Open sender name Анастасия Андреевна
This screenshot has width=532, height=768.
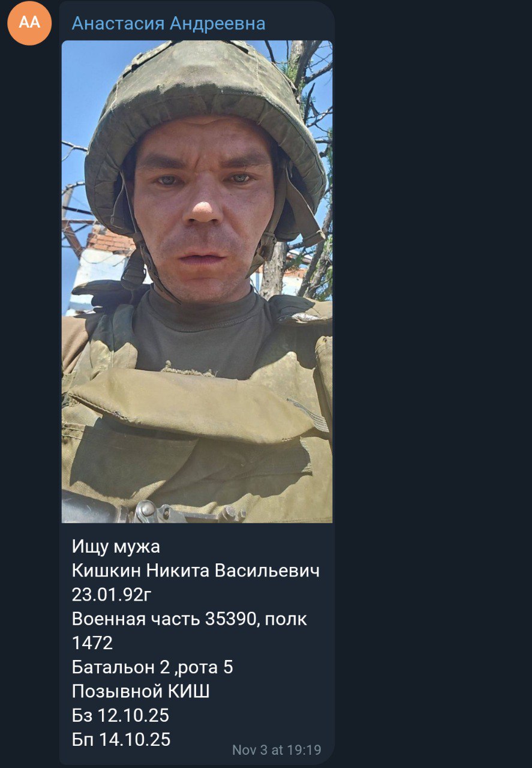click(x=169, y=23)
